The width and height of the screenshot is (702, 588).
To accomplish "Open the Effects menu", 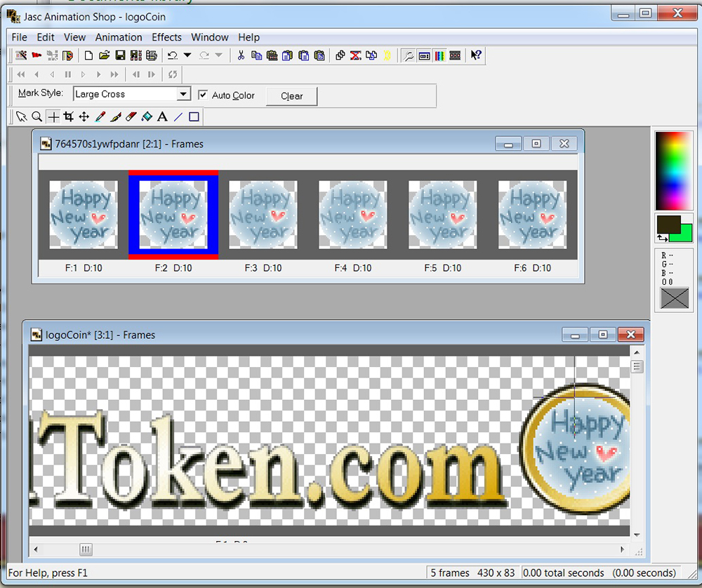I will (166, 37).
